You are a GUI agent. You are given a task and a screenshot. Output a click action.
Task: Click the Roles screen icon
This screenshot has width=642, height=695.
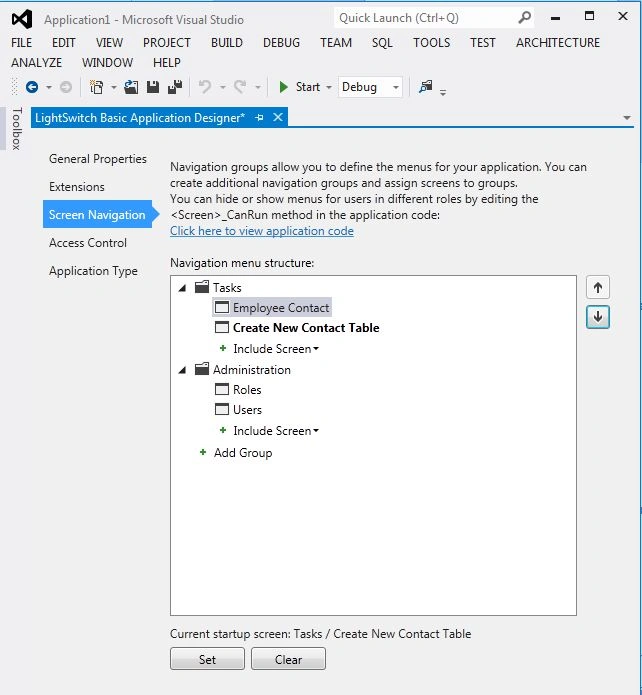click(x=222, y=389)
